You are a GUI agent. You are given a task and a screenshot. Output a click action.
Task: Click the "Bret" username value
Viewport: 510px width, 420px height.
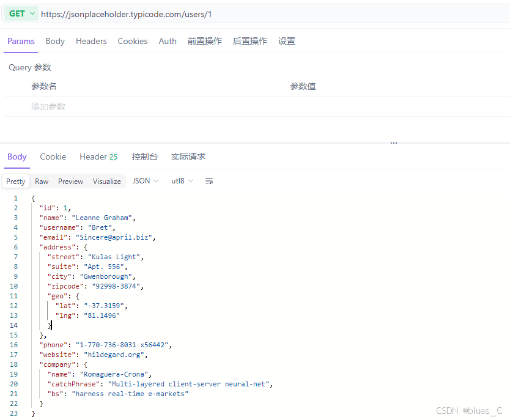click(x=100, y=227)
